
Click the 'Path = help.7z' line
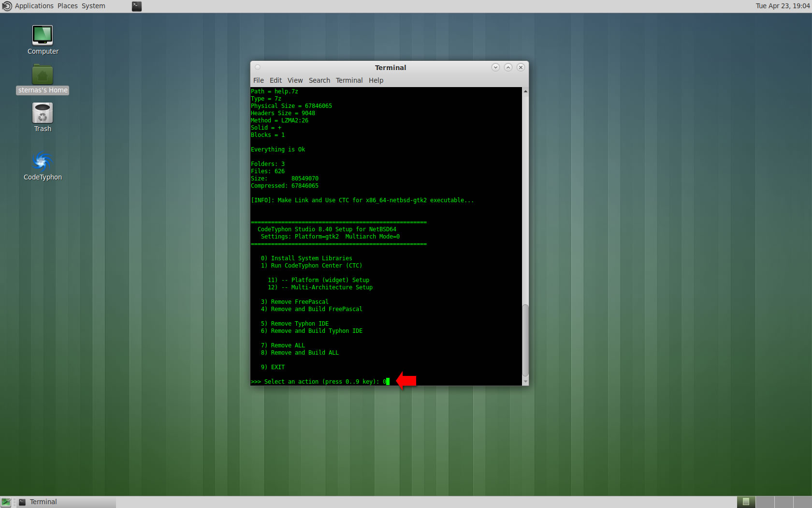[275, 91]
